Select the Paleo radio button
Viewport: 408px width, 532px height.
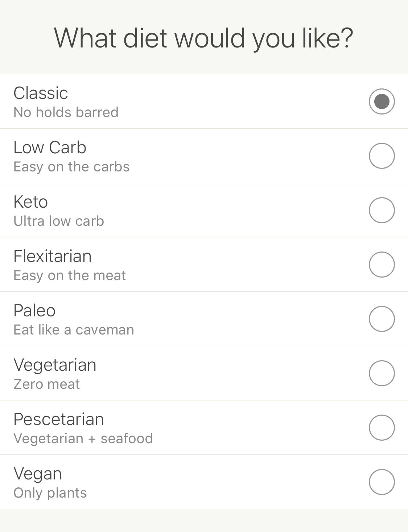[382, 319]
